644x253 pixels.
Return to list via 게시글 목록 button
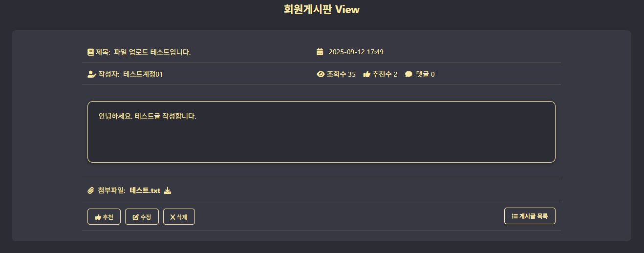click(530, 216)
